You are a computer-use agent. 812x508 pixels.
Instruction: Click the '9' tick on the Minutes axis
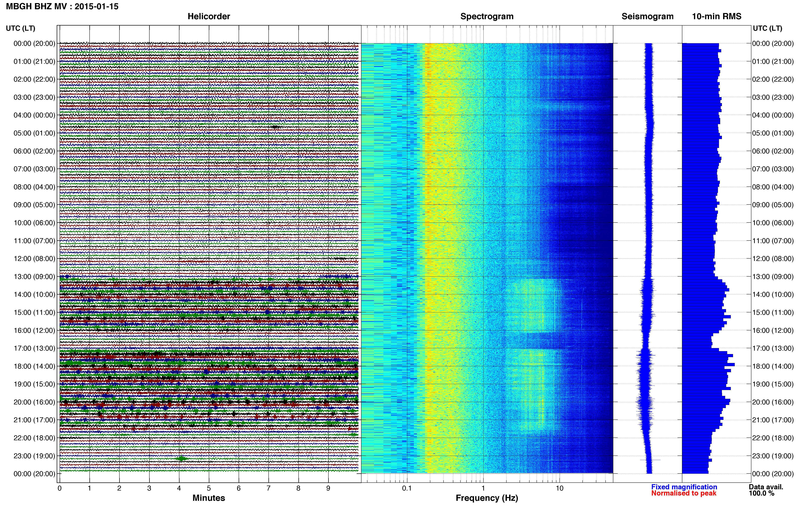(x=328, y=488)
